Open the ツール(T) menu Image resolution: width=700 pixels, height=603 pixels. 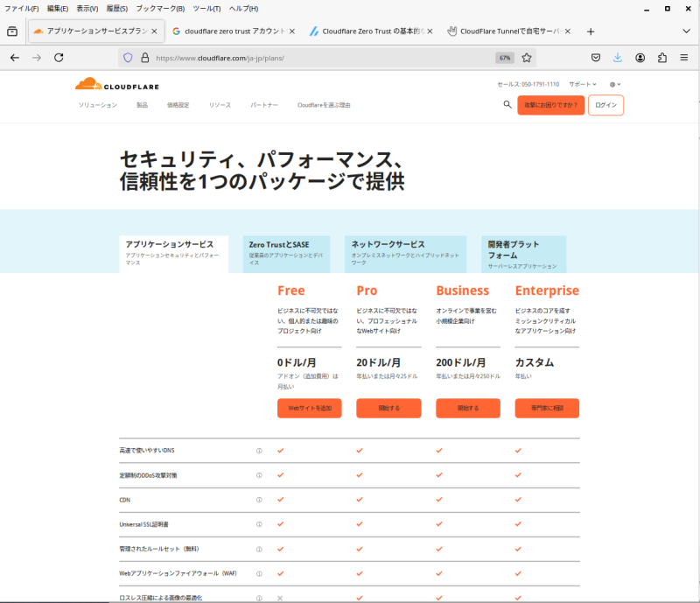pyautogui.click(x=206, y=9)
